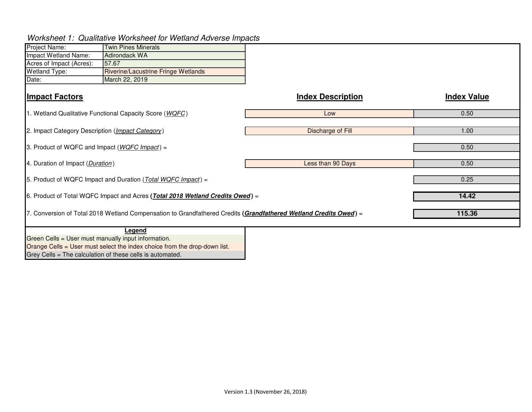The image size is (532, 412).
Task: Click the 'Index Description' column heading
Action: (x=330, y=97)
